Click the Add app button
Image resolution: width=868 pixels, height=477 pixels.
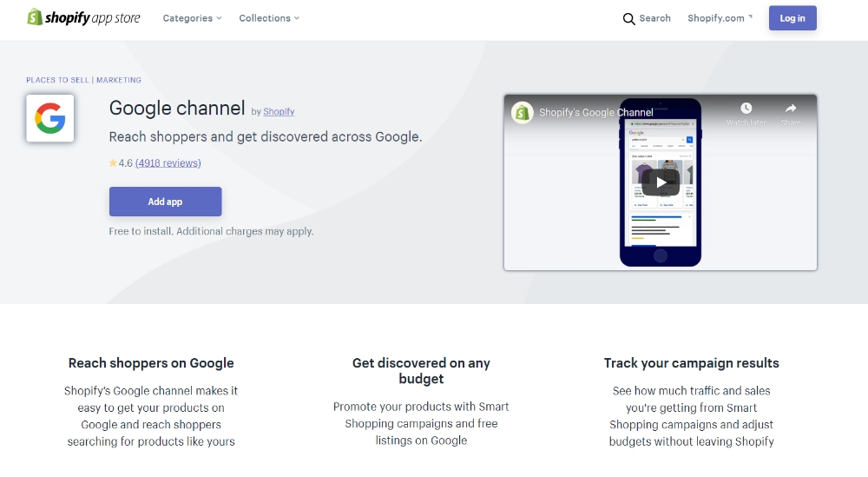[165, 202]
